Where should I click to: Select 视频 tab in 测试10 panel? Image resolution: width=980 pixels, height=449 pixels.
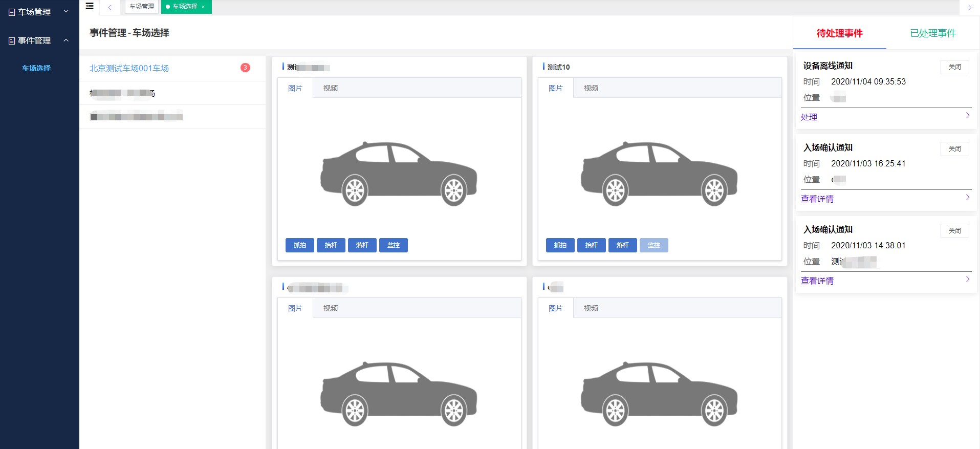point(591,88)
